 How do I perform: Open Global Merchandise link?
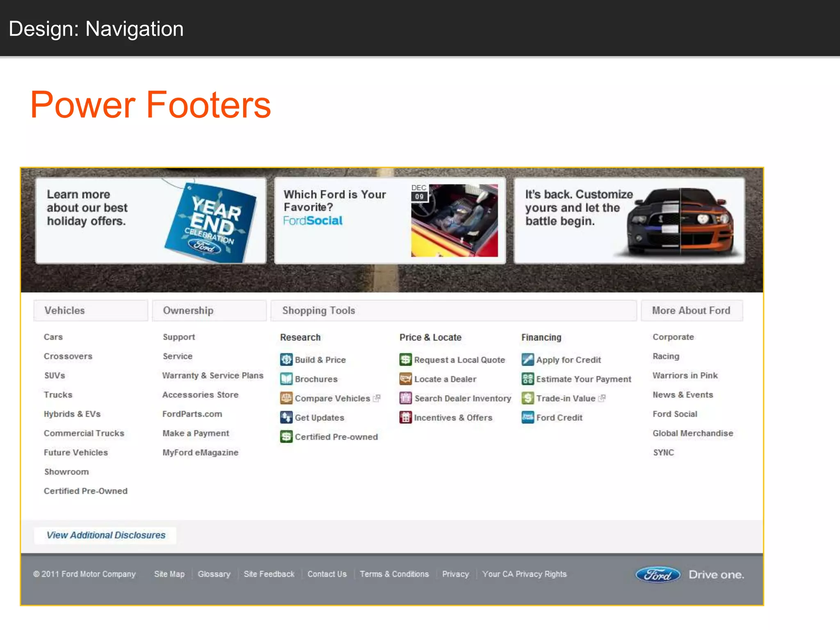693,433
